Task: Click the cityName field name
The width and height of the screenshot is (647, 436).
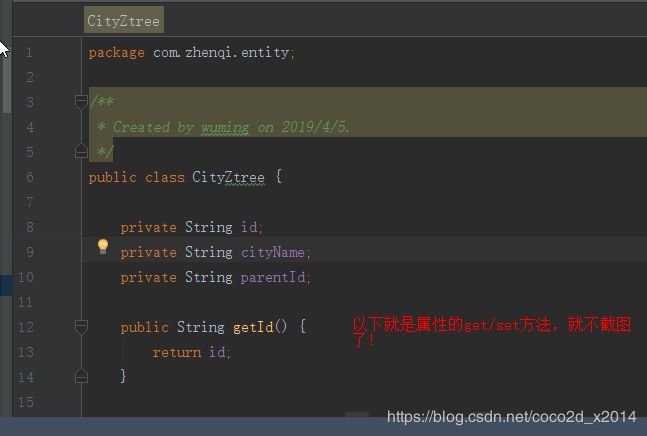Action: (x=273, y=252)
